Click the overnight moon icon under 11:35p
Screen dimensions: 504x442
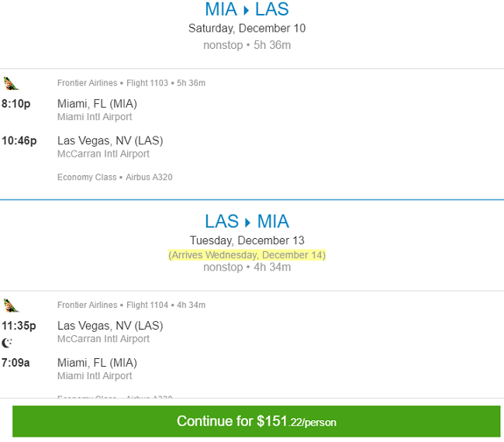click(x=7, y=343)
